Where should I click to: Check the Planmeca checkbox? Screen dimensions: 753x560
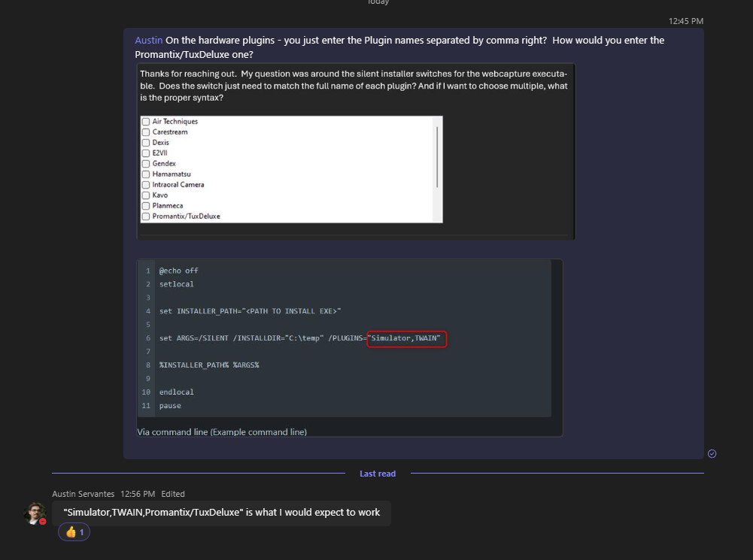pos(146,206)
